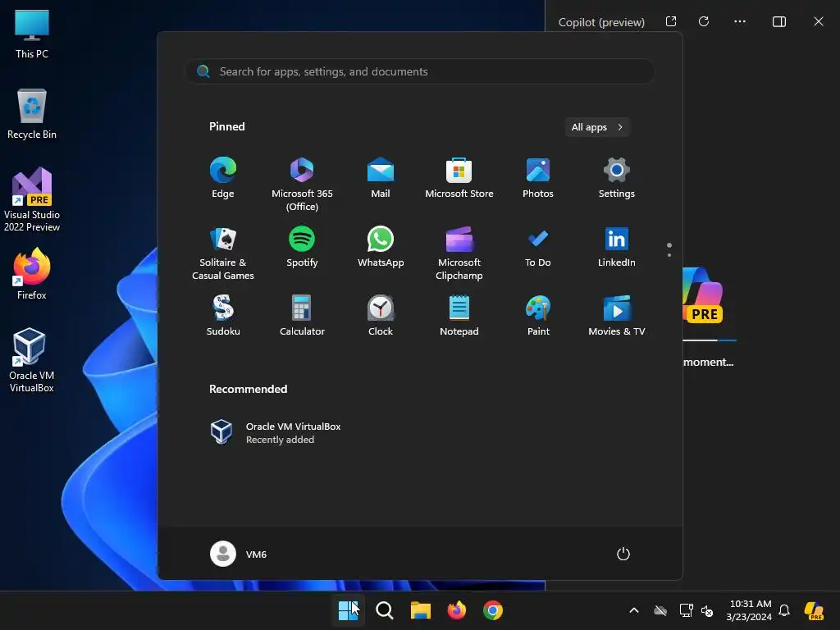Open Microsoft Store

click(459, 178)
